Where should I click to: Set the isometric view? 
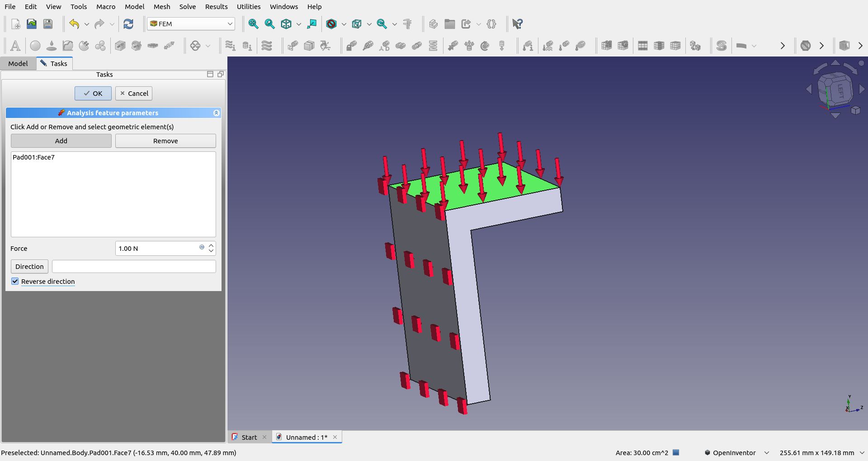286,24
